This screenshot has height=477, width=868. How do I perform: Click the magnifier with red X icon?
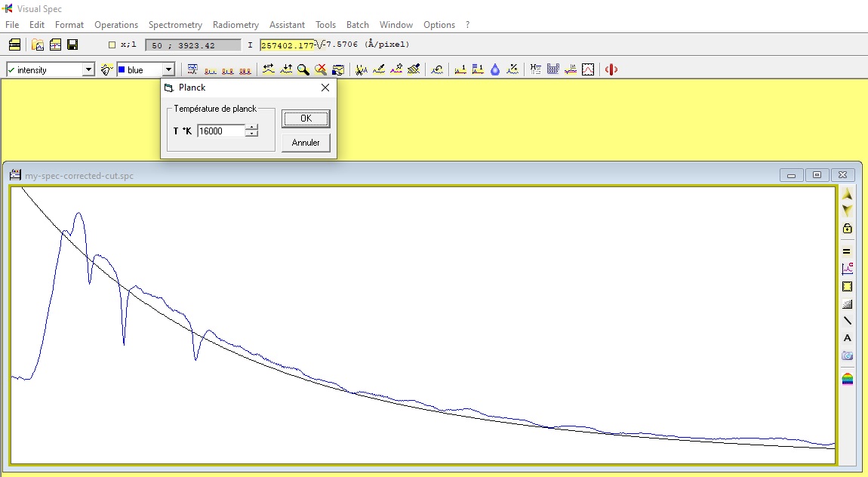click(x=321, y=69)
